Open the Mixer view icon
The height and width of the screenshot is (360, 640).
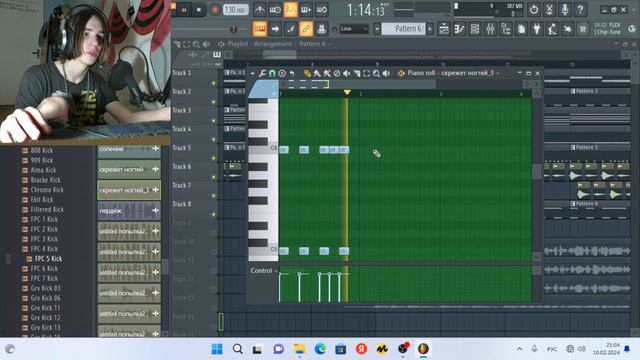click(491, 29)
